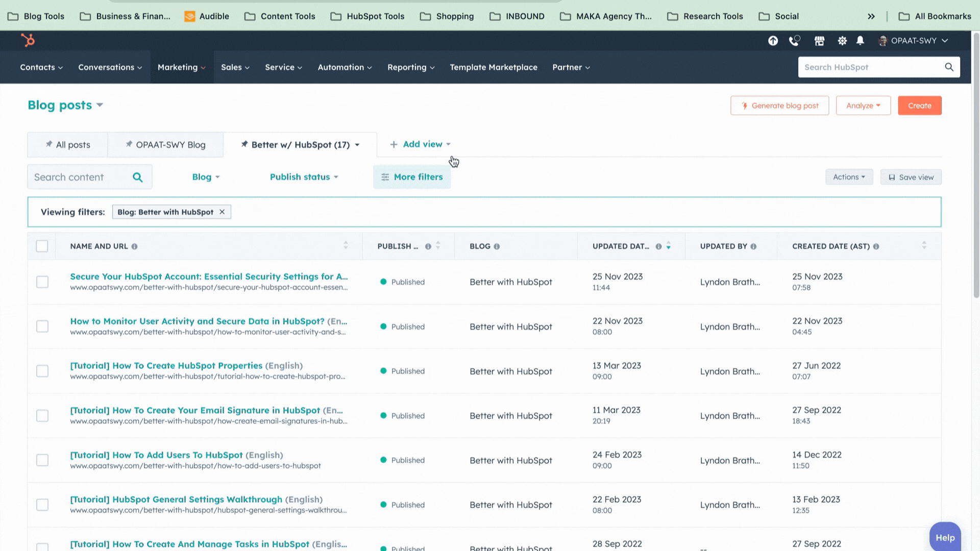Click the info icon beside Blog column
Screen dimensions: 980x551
coord(497,246)
